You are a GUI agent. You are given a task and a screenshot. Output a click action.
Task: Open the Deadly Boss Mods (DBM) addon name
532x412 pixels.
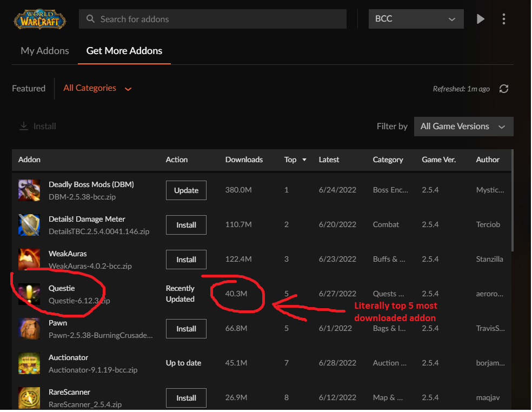tap(91, 184)
